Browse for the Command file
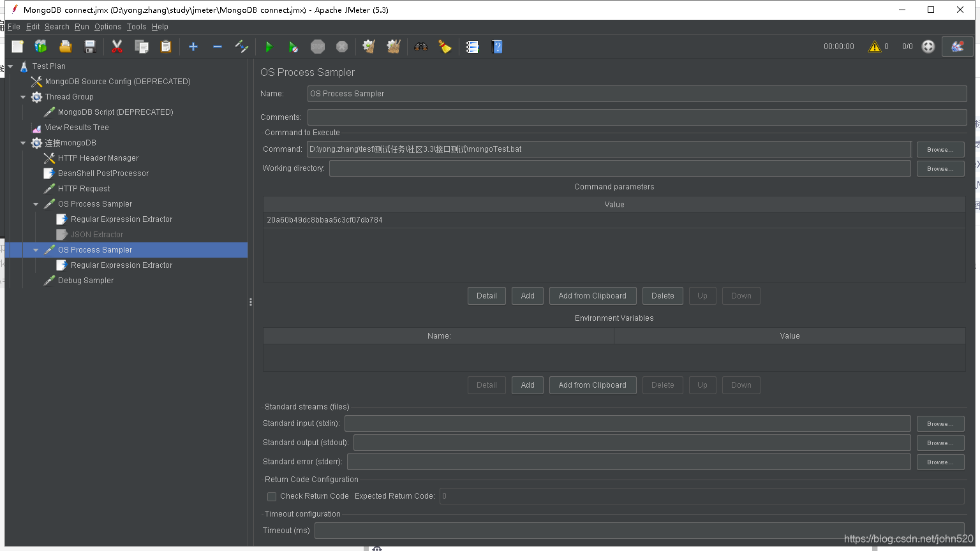Screen dimensions: 980x551 click(x=940, y=149)
